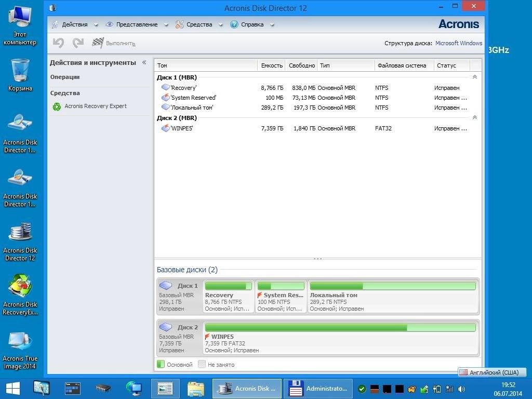The width and height of the screenshot is (532, 399).
Task: Open the Представление dropdown arrow
Action: click(x=165, y=24)
